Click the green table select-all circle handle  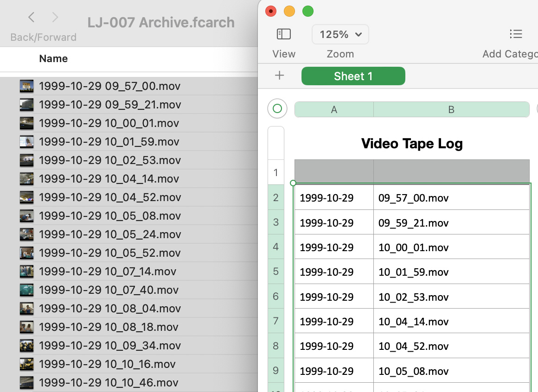click(277, 108)
